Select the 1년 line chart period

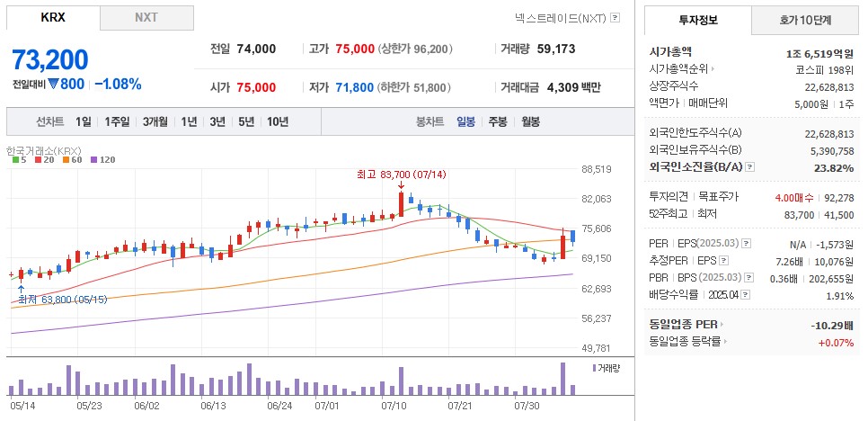click(189, 121)
